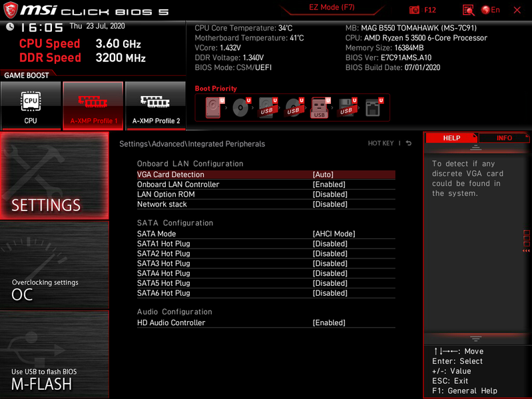Click the GAME BOOST label
The image size is (532, 399).
pyautogui.click(x=27, y=75)
